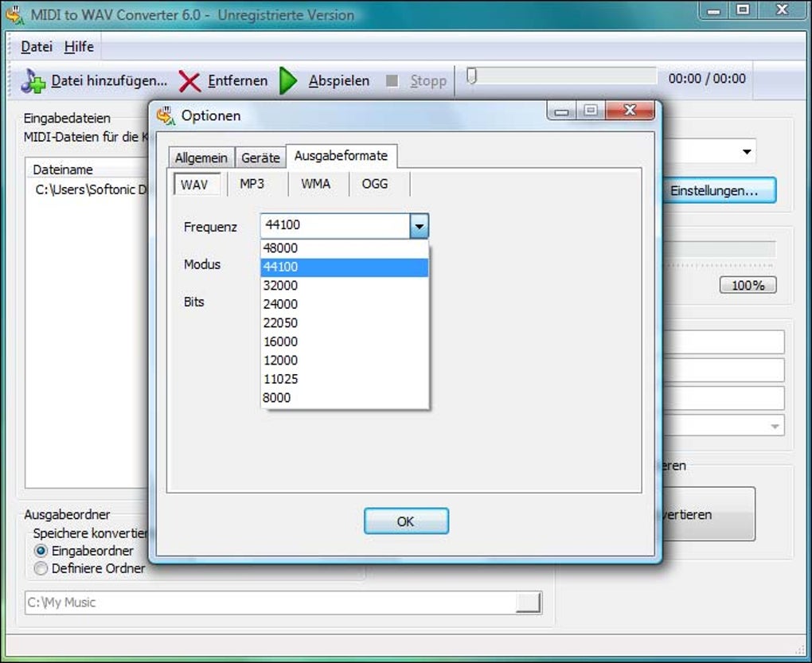Select the WAV format sub-tab
This screenshot has width=812, height=663.
coord(197,185)
